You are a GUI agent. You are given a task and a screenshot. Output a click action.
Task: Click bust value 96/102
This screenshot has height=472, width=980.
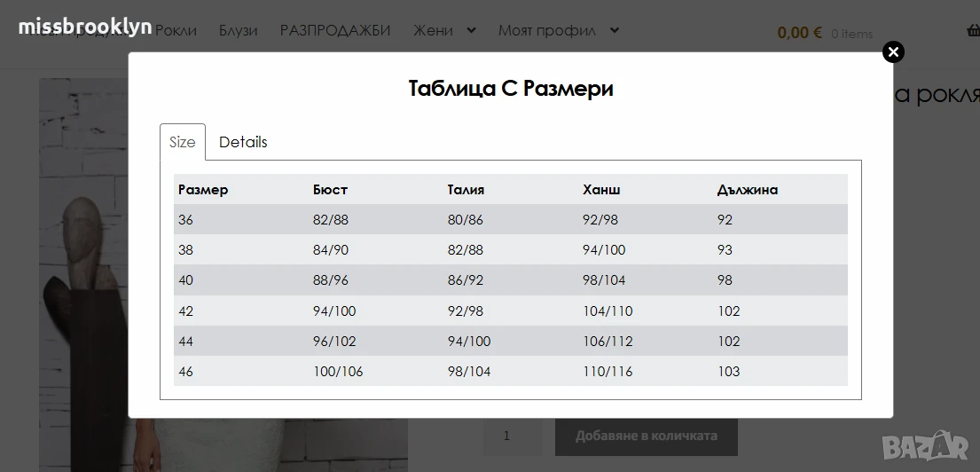pos(334,342)
